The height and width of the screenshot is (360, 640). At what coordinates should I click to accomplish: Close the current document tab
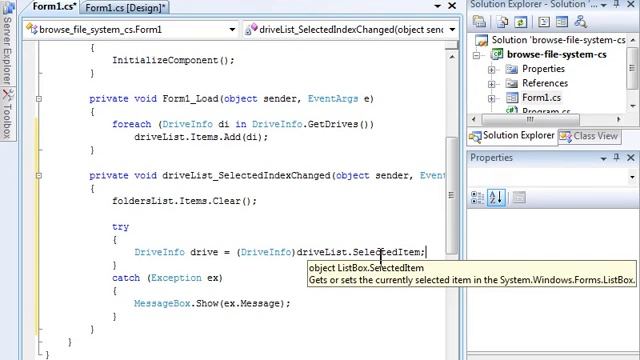452,6
